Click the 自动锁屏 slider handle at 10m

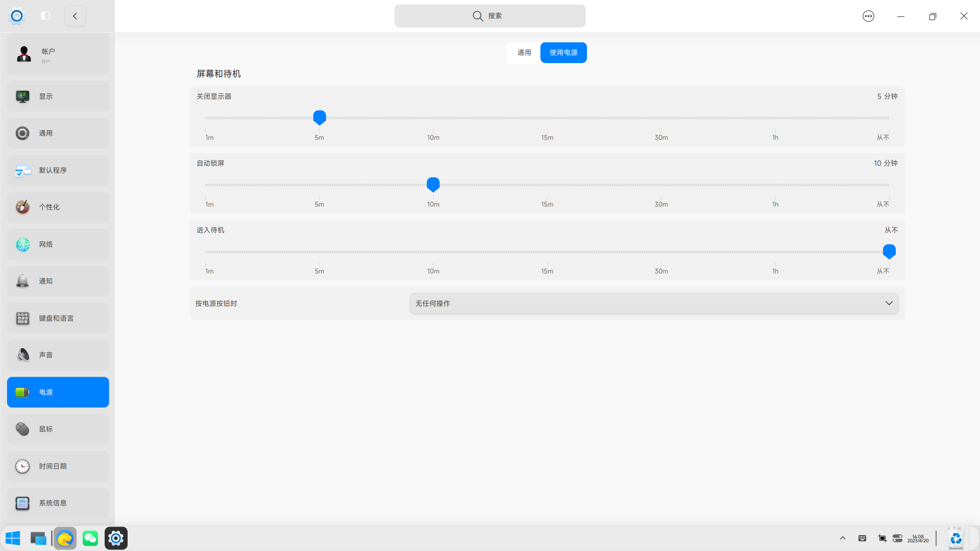[433, 184]
